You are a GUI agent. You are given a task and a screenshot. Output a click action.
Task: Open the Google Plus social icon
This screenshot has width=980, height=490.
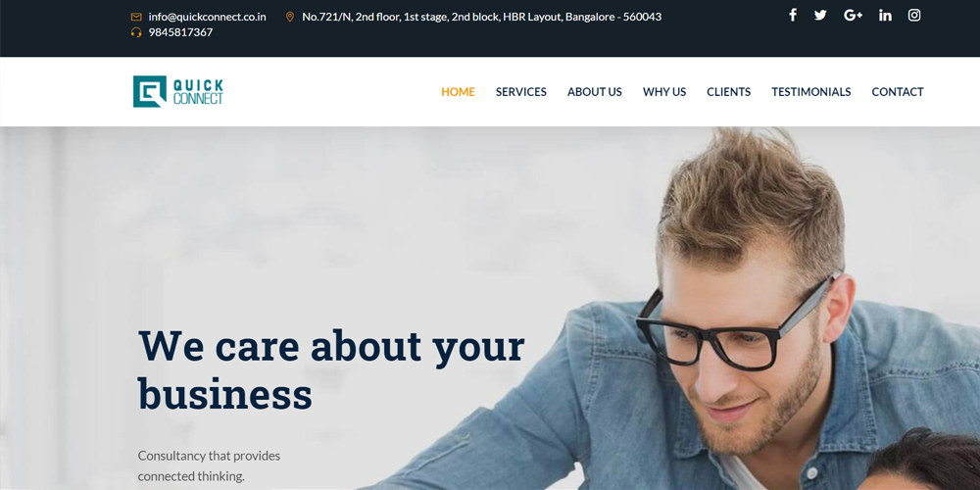point(854,15)
